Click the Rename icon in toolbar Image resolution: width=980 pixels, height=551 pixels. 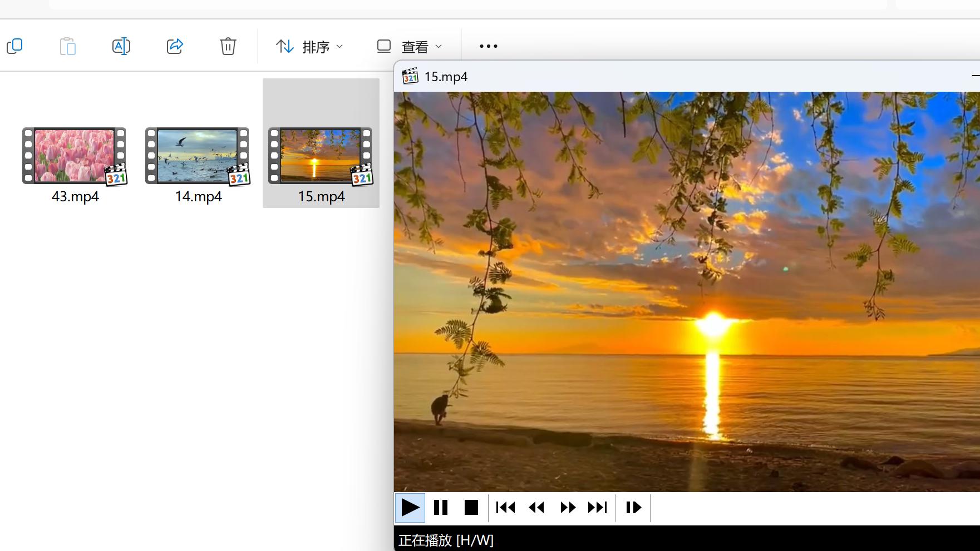121,46
